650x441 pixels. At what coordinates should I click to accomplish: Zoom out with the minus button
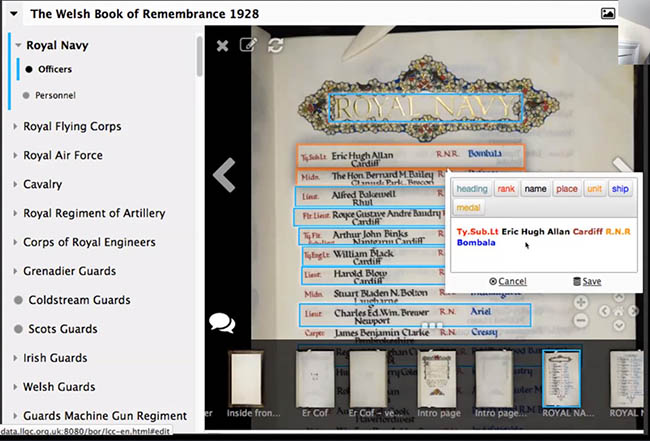(581, 320)
